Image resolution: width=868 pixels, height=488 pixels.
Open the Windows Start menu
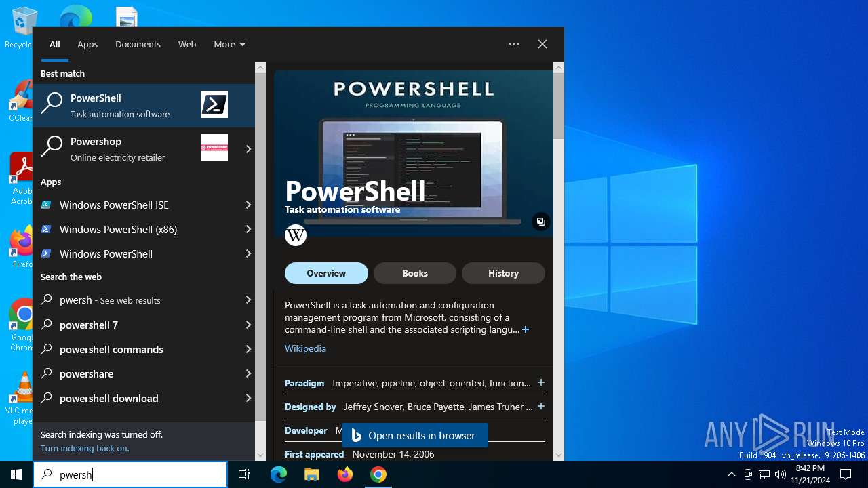(x=16, y=474)
